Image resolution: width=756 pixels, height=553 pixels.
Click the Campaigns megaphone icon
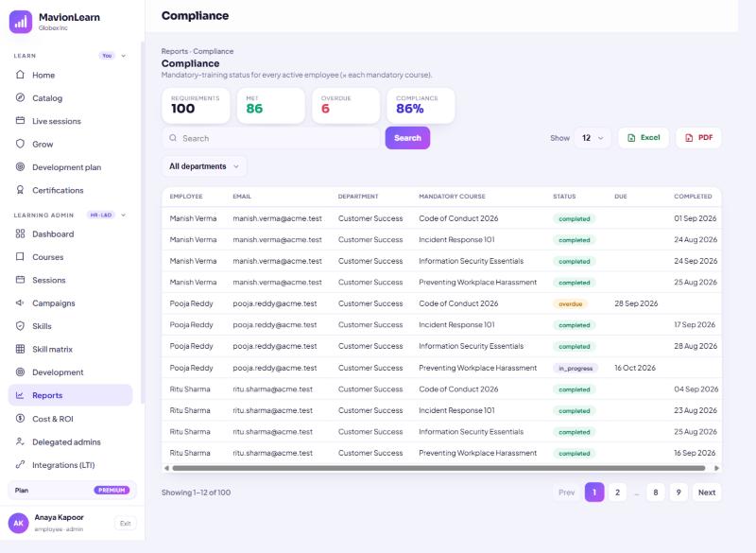(x=20, y=302)
